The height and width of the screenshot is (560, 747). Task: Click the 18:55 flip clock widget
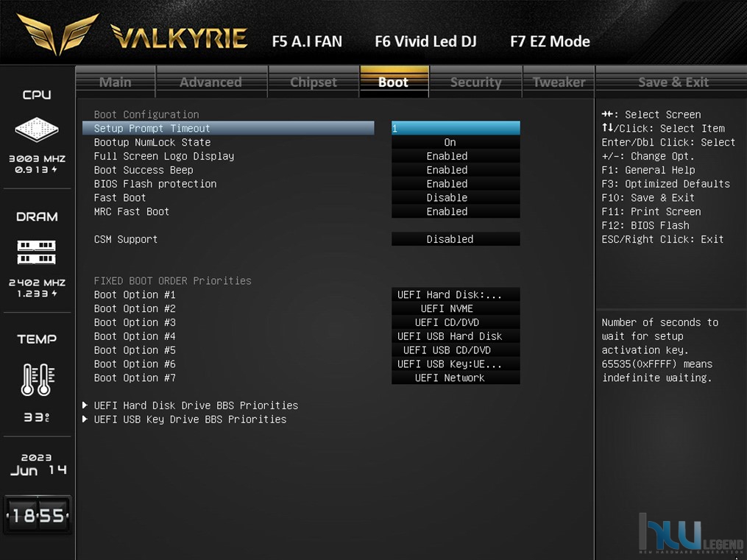[x=38, y=515]
